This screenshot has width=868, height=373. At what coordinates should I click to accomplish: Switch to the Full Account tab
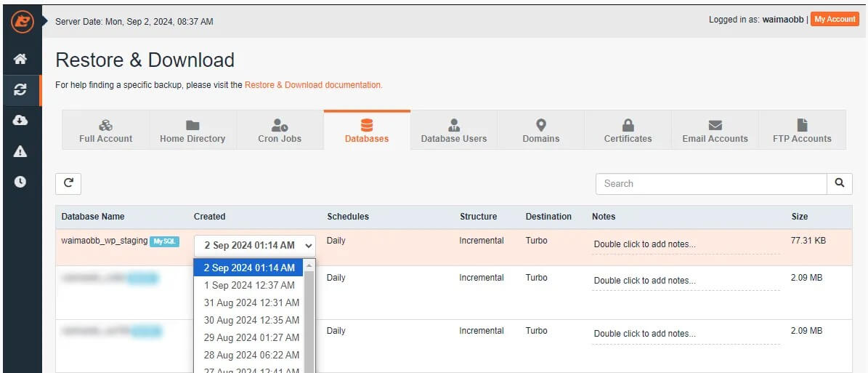pos(106,131)
